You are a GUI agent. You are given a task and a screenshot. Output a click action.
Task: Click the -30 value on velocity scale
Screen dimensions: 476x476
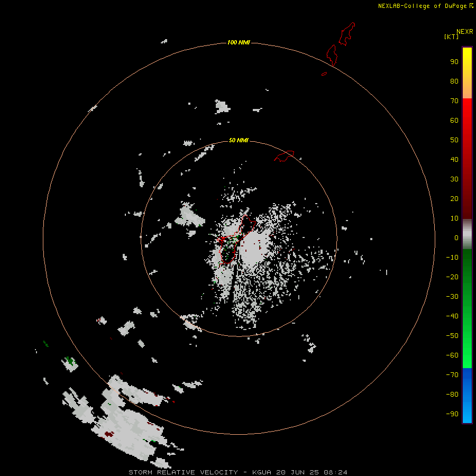click(x=452, y=297)
